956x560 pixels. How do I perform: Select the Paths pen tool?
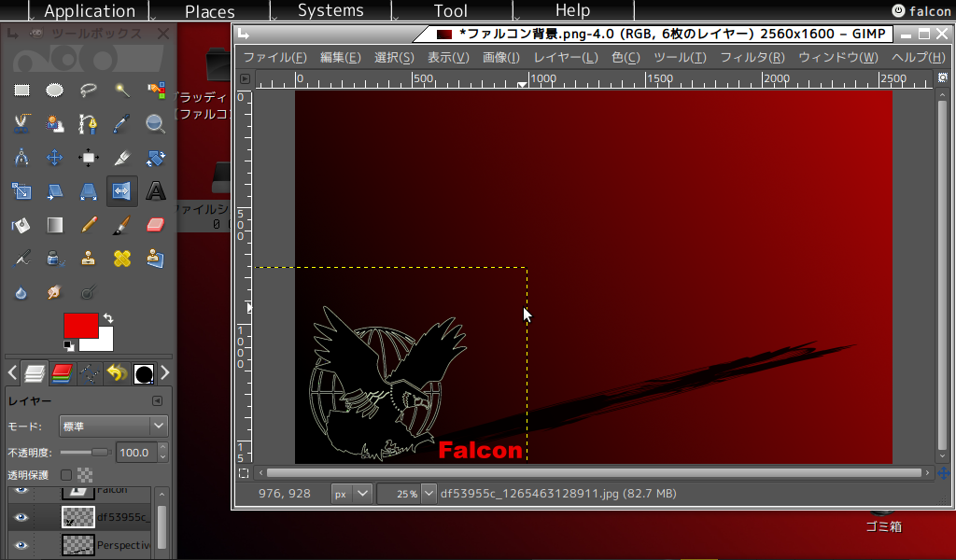[x=89, y=124]
